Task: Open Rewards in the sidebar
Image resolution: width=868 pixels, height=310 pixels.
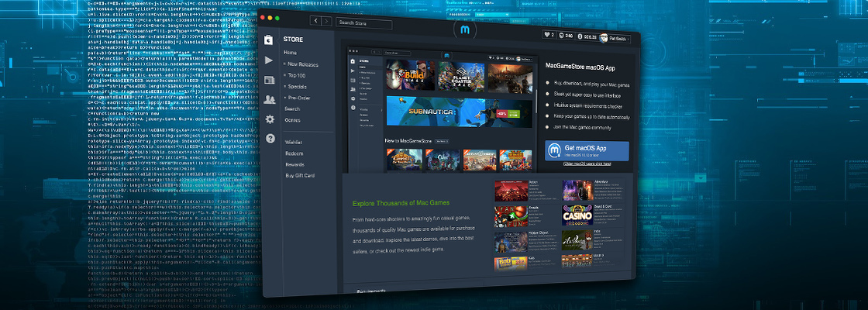Action: 294,164
